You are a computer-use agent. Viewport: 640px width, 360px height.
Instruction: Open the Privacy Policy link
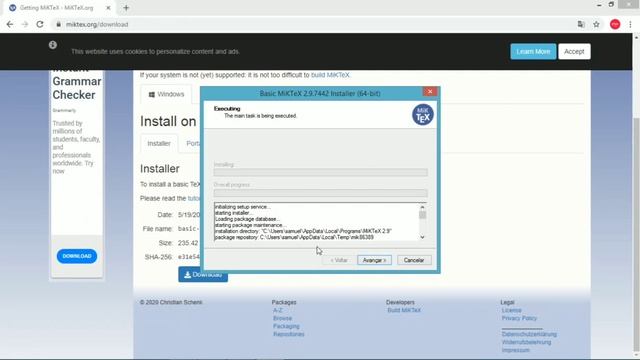(519, 318)
